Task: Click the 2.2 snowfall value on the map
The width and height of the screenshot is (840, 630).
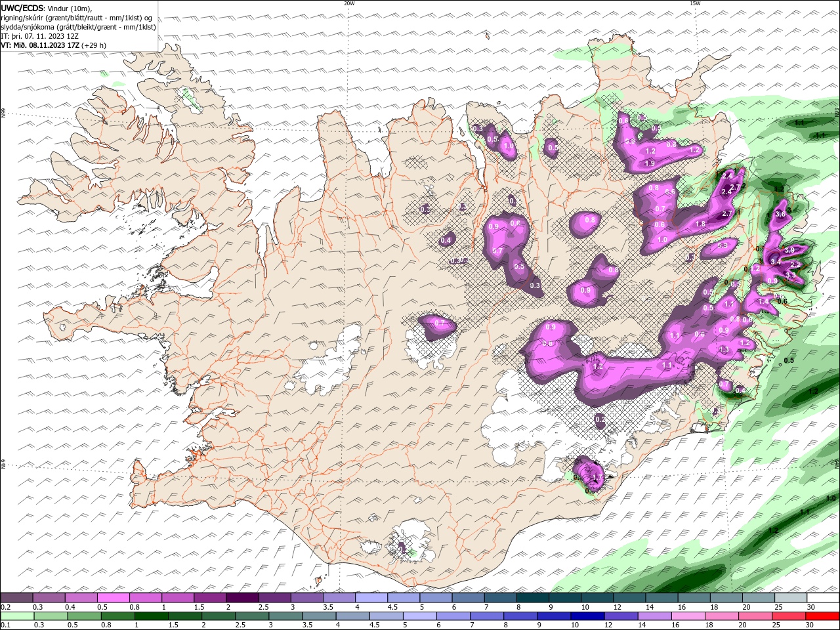Action: click(x=795, y=264)
